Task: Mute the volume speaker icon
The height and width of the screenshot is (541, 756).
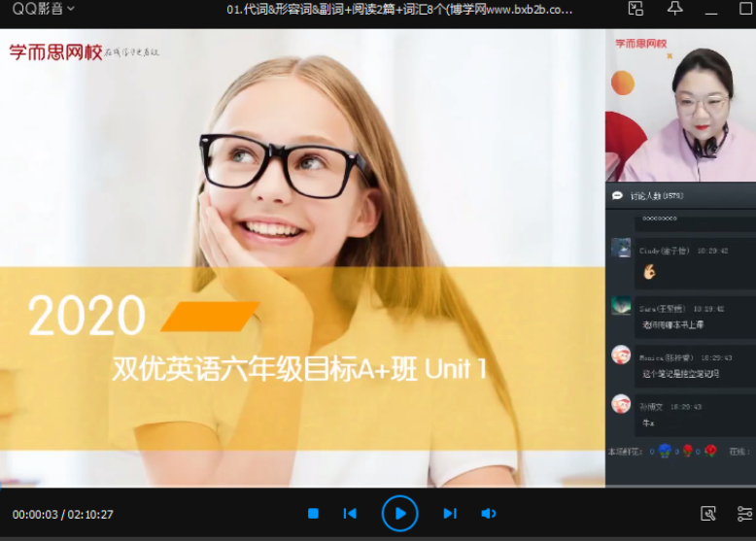Action: (x=488, y=513)
